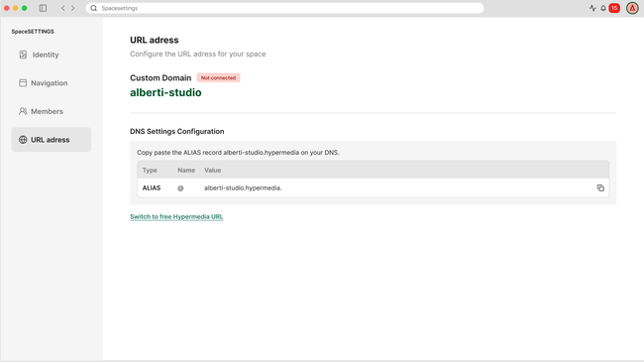Go back with the left chevron
This screenshot has height=362, width=644.
pos(62,8)
